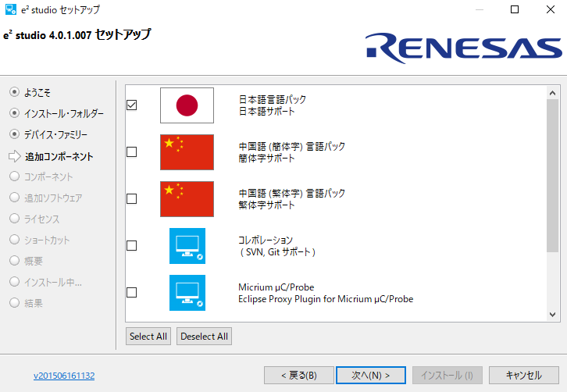The image size is (567, 392).
Task: Select the ようこそ step radio button
Action: point(14,92)
